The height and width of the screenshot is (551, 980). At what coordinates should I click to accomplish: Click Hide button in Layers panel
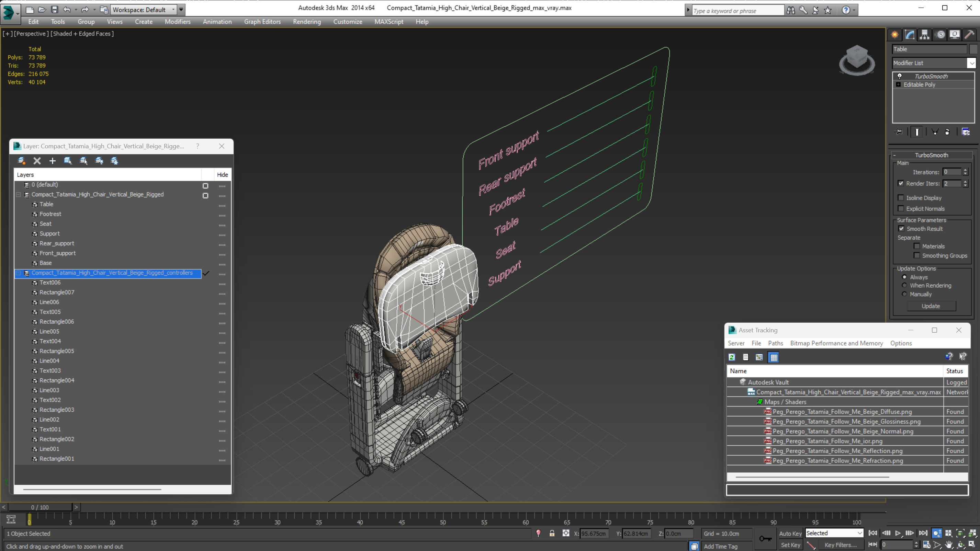[x=222, y=175]
